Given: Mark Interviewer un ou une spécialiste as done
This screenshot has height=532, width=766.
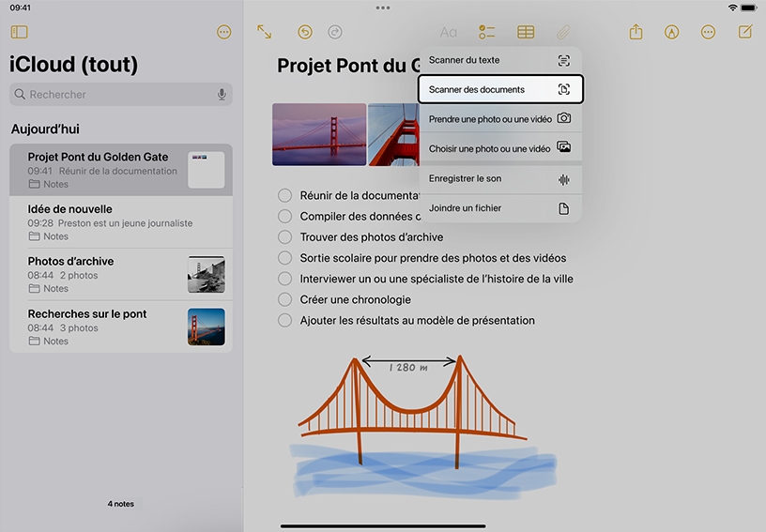Looking at the screenshot, I should pyautogui.click(x=284, y=279).
